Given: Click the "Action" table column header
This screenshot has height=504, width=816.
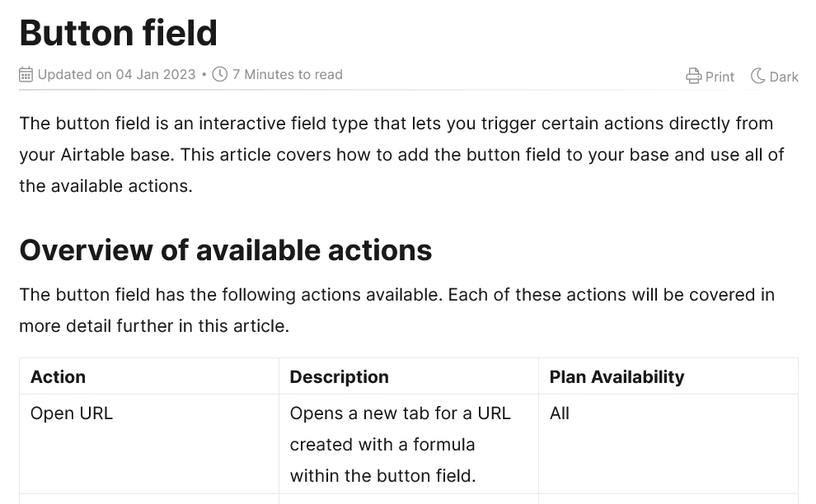Looking at the screenshot, I should (58, 376).
